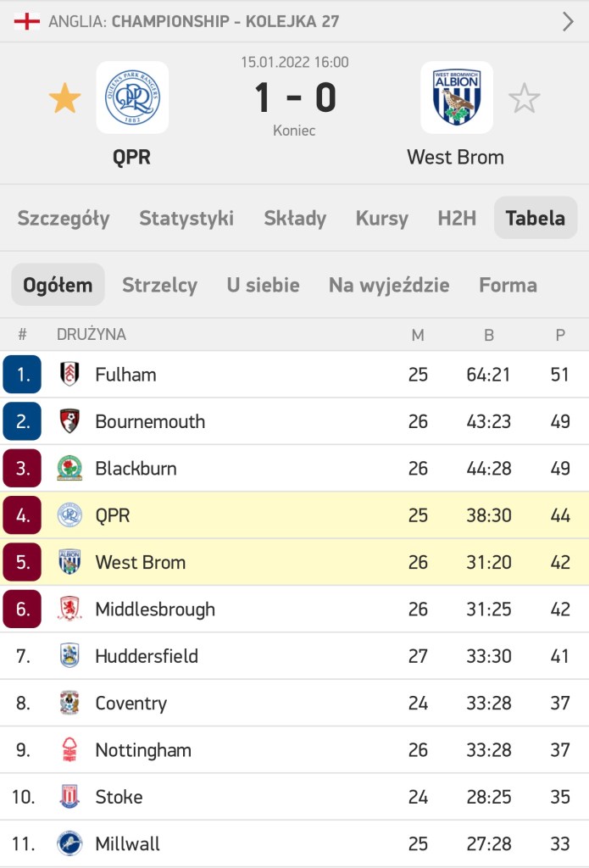Click the West Brom crest in match header
The image size is (589, 868).
456,97
